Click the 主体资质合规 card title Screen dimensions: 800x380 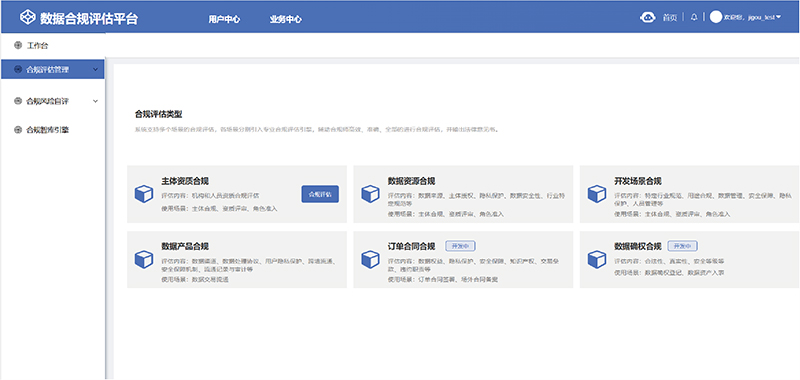(185, 181)
